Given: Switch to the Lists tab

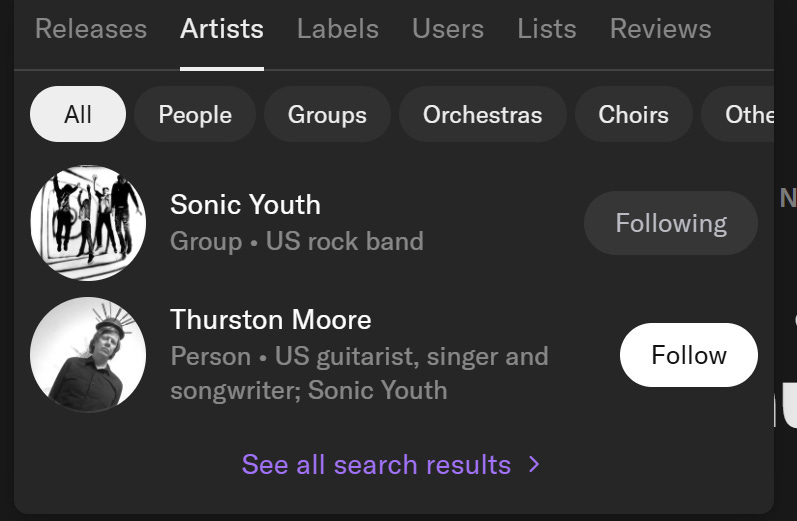Looking at the screenshot, I should click(x=546, y=29).
